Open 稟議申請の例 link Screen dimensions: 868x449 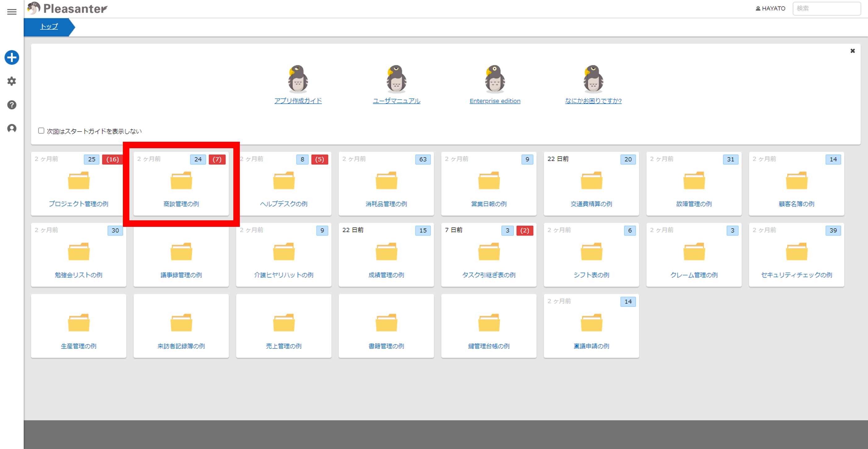click(591, 346)
